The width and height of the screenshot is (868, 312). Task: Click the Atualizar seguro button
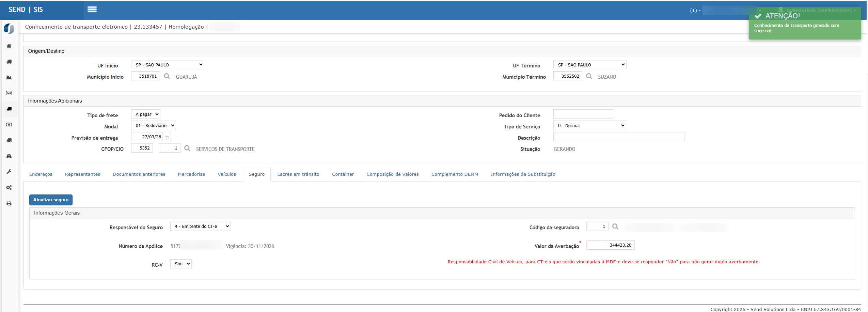tap(51, 200)
